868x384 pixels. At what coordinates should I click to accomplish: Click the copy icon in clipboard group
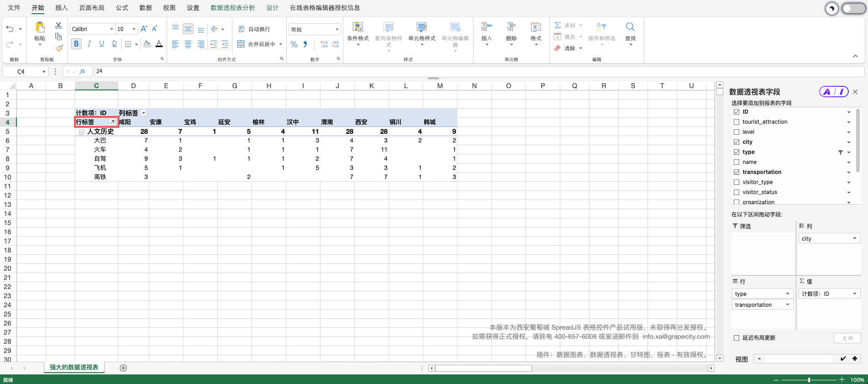(58, 37)
